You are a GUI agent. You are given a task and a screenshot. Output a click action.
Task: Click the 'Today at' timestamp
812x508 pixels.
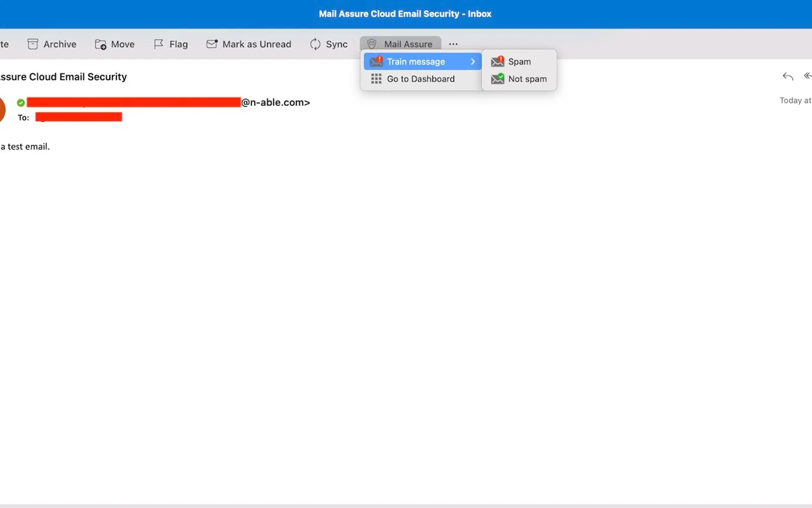795,101
